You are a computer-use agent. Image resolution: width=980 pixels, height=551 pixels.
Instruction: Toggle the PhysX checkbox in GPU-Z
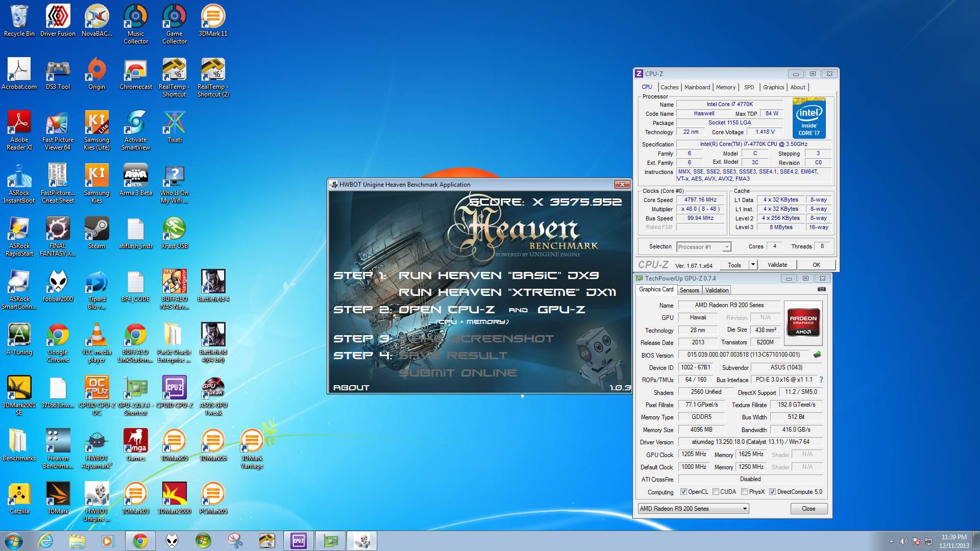click(x=744, y=492)
